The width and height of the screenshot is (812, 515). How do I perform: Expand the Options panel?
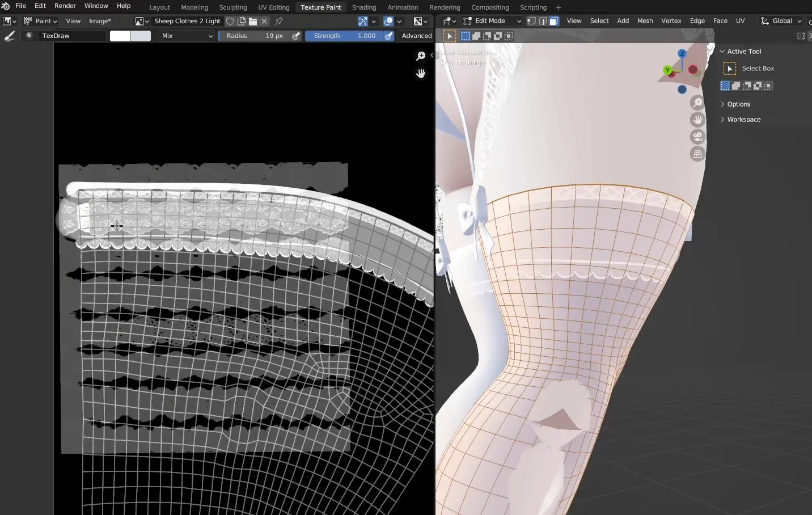(738, 104)
